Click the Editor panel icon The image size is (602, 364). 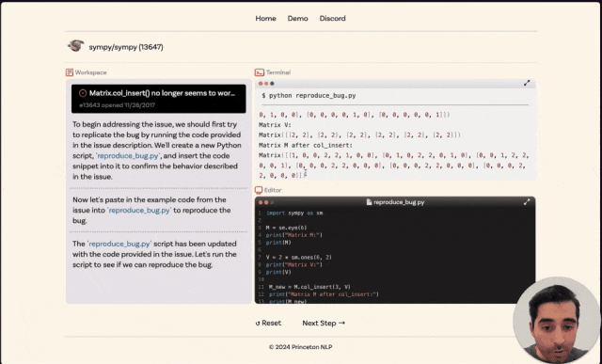click(259, 190)
